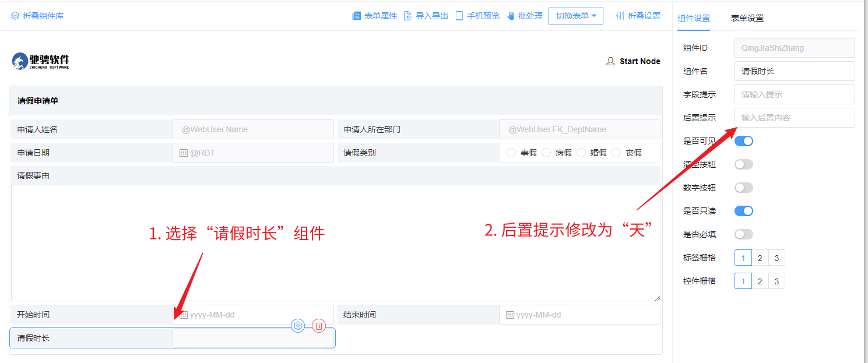Enable 是否必填 switch

744,234
